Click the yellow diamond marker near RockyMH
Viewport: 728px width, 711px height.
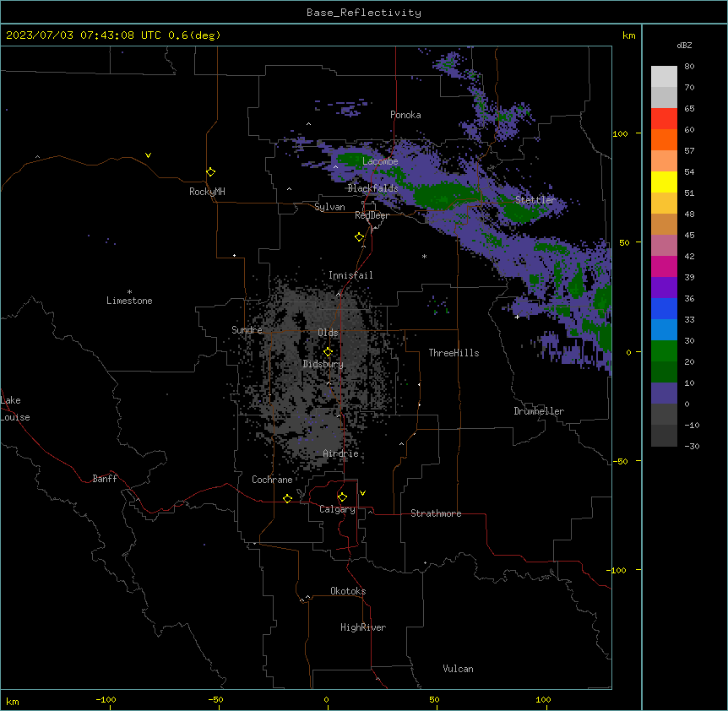(210, 171)
